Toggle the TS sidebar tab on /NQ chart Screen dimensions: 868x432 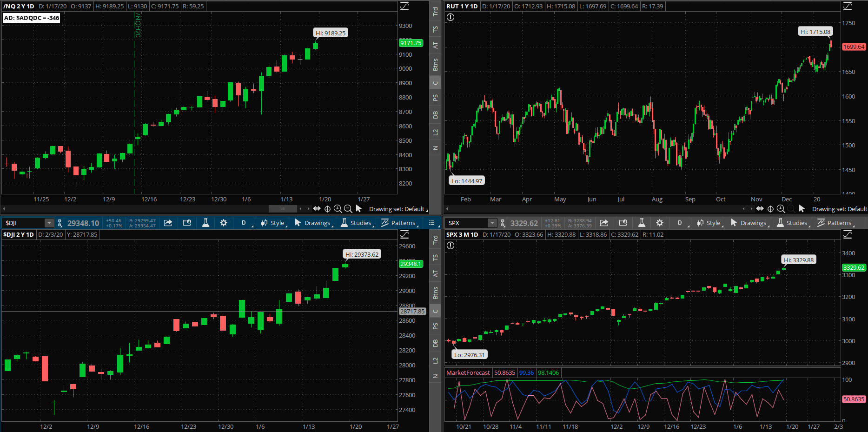435,29
